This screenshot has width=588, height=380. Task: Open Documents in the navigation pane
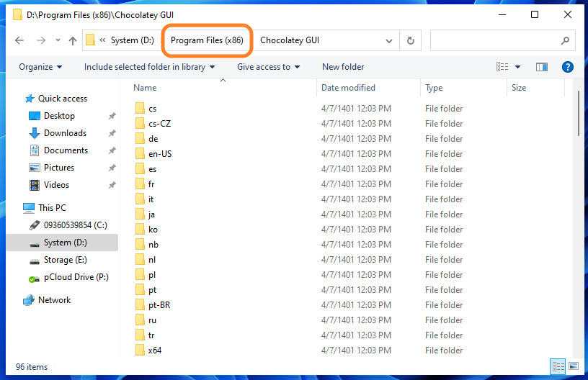tap(66, 150)
